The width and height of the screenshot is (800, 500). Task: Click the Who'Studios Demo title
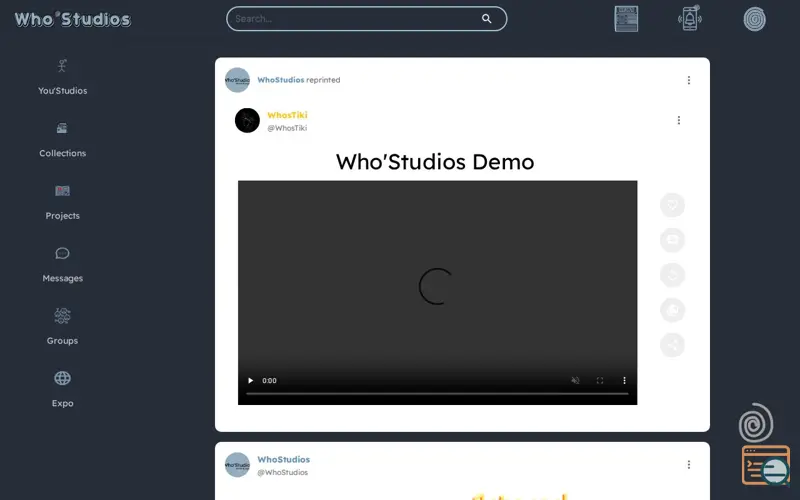(x=435, y=162)
